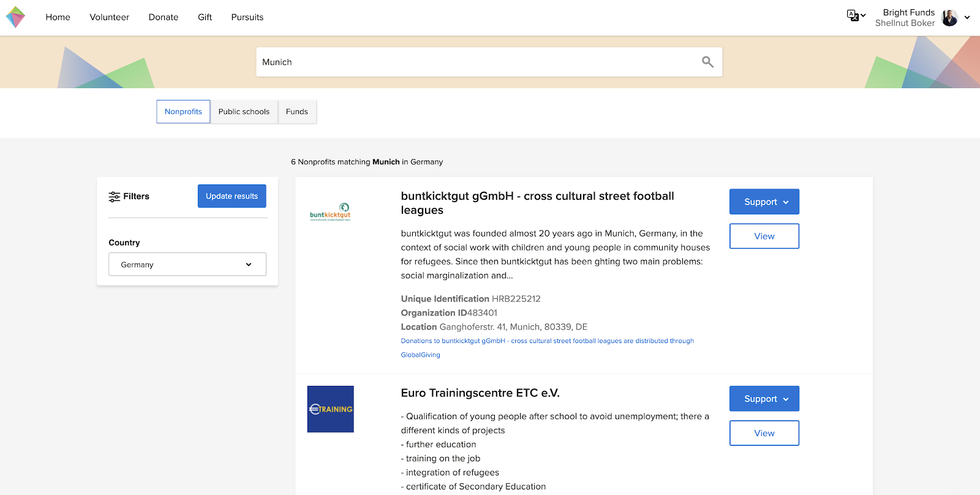Switch to the Funds tab
The width and height of the screenshot is (980, 495).
[x=297, y=112]
